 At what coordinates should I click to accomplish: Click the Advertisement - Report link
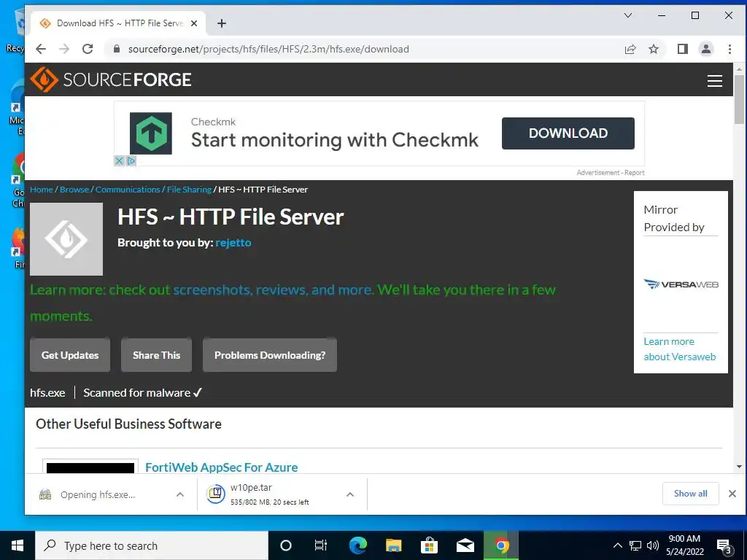pos(611,172)
